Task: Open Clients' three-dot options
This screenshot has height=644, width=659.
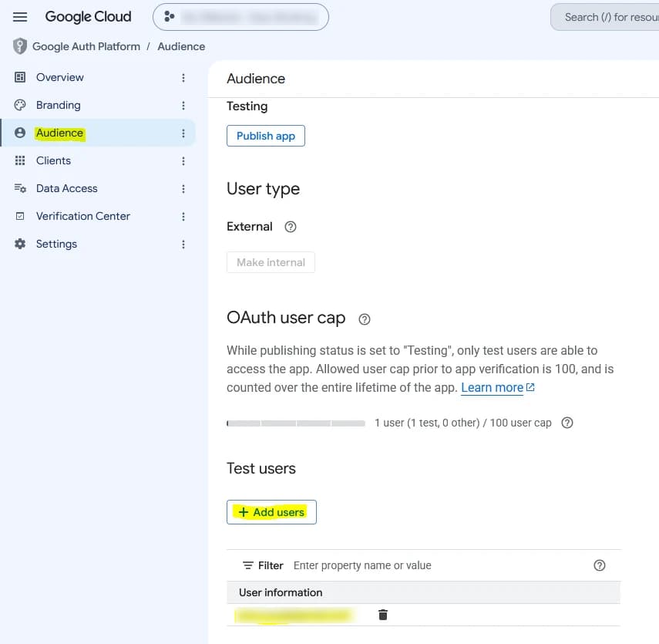Action: (x=183, y=161)
